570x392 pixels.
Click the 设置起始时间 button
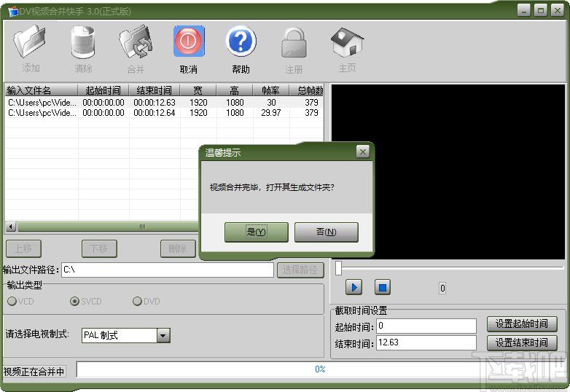[522, 324]
